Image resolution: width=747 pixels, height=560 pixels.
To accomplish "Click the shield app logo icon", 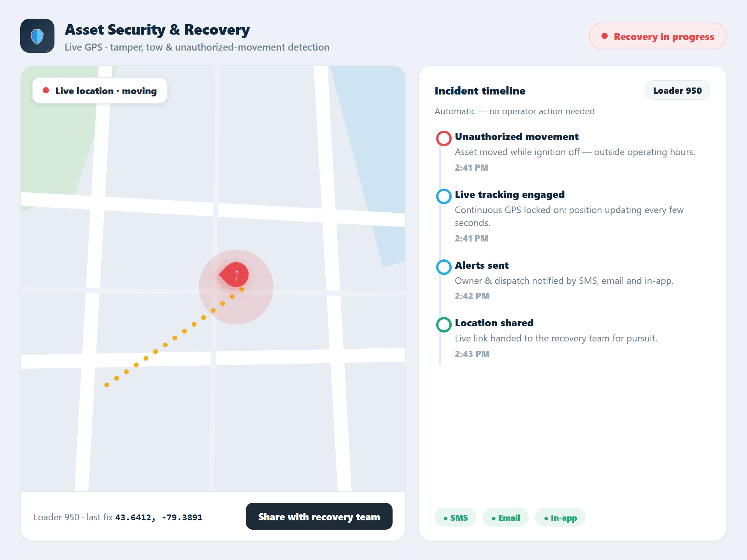I will click(x=37, y=36).
